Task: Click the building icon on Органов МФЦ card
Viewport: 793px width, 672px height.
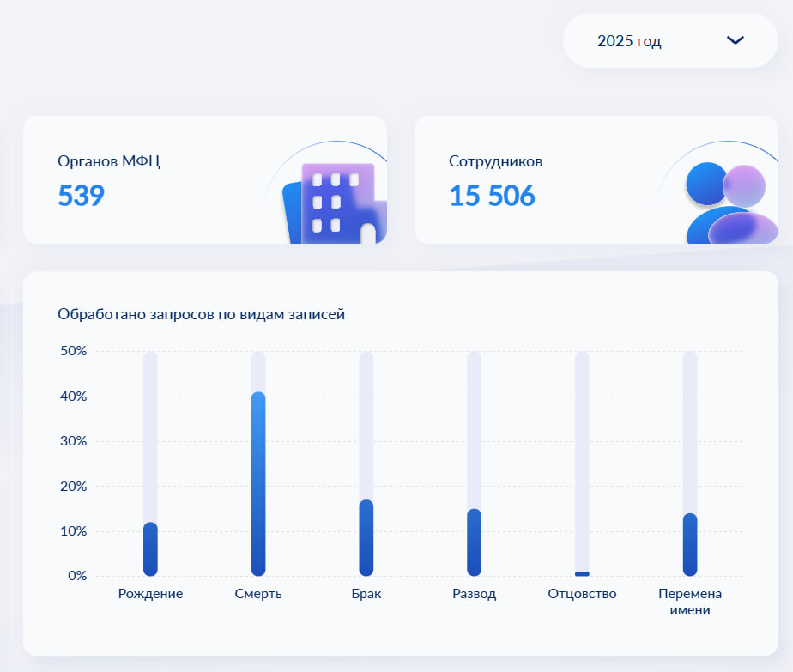Action: coord(335,203)
